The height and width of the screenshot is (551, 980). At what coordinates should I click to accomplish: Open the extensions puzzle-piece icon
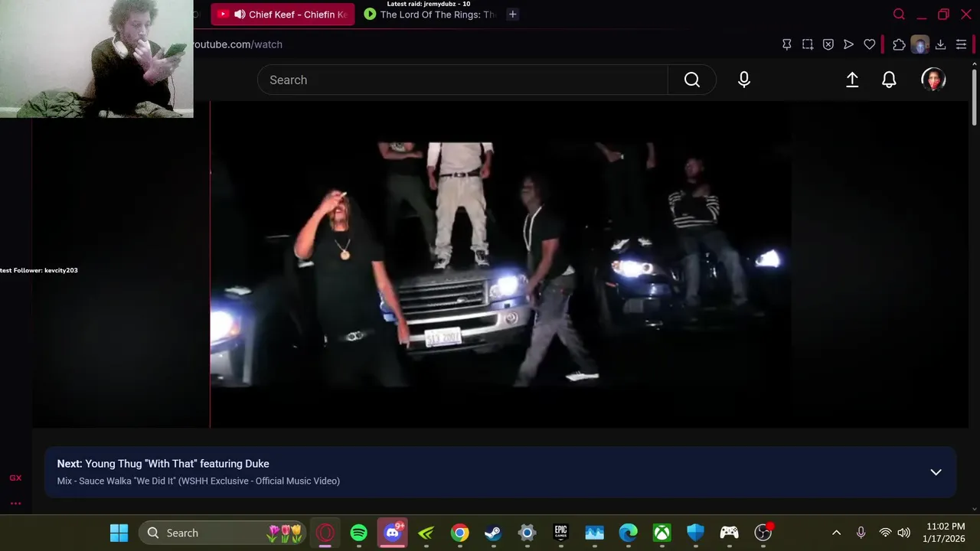899,44
